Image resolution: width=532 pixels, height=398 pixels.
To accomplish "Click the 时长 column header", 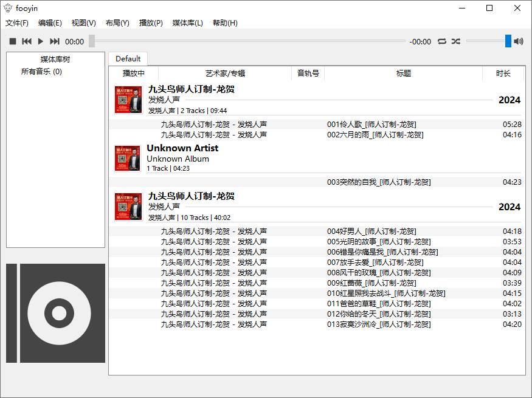I will 503,74.
